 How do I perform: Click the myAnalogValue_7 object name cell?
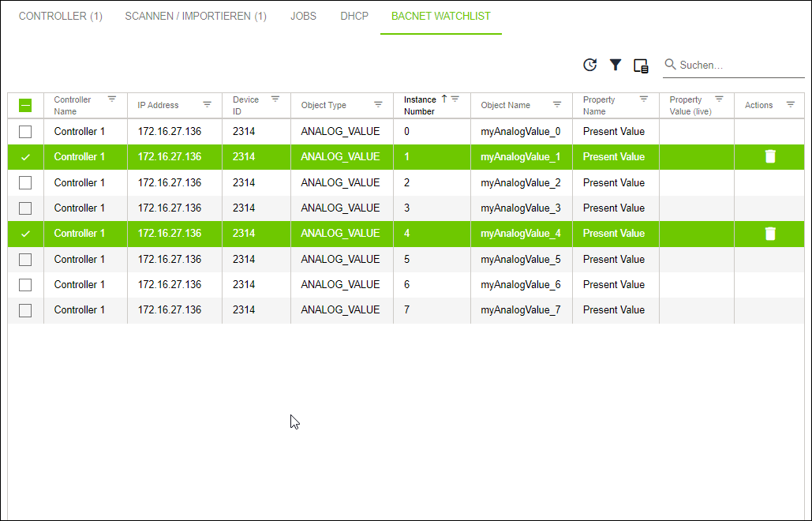tap(521, 310)
